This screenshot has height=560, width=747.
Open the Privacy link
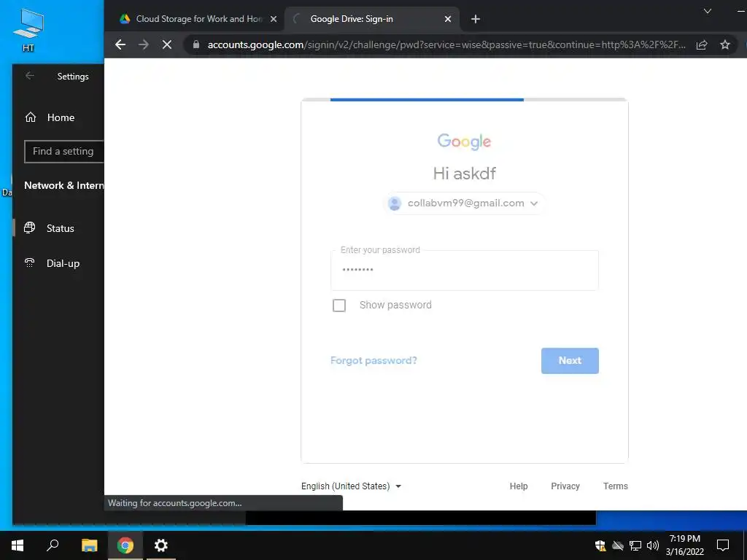tap(565, 486)
